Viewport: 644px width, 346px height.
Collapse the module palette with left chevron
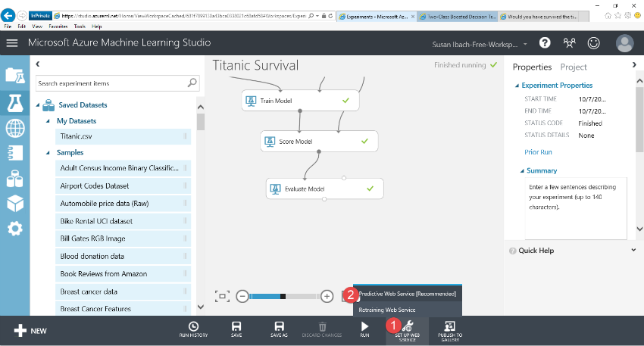coord(38,64)
